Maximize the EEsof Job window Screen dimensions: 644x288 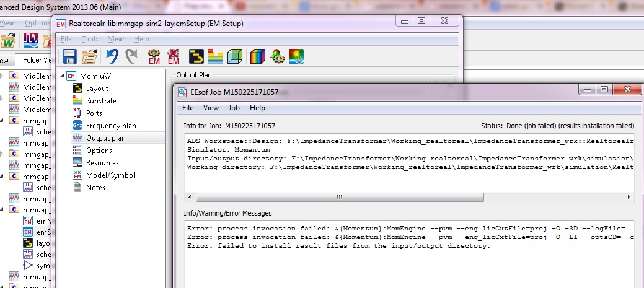point(604,89)
